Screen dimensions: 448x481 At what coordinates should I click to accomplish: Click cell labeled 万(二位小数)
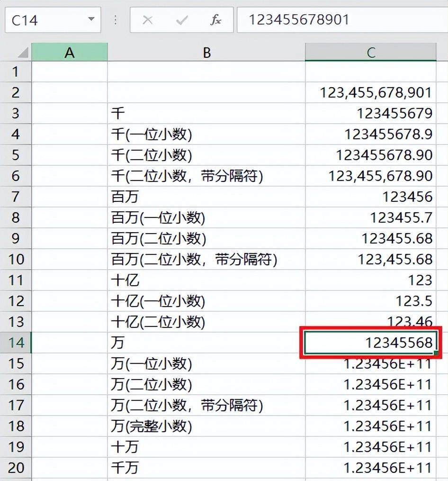(x=206, y=384)
